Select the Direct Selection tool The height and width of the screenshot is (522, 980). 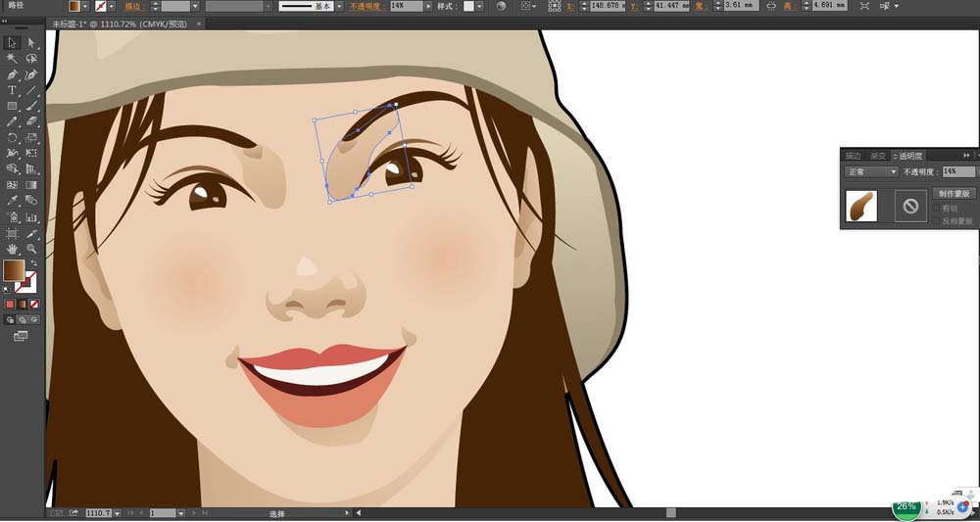point(31,42)
